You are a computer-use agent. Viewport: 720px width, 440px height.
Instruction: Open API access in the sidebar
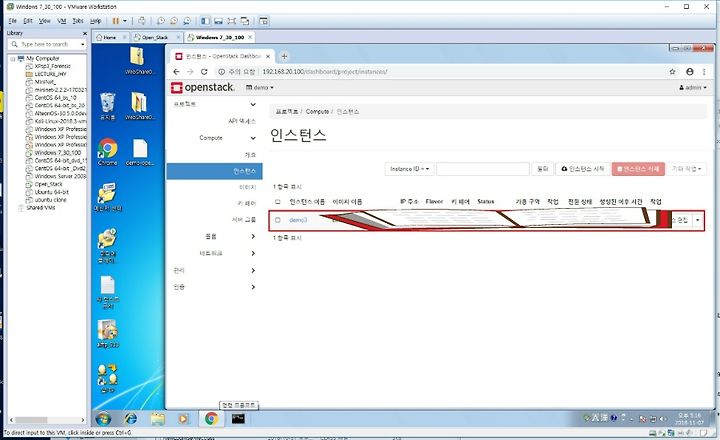(242, 121)
